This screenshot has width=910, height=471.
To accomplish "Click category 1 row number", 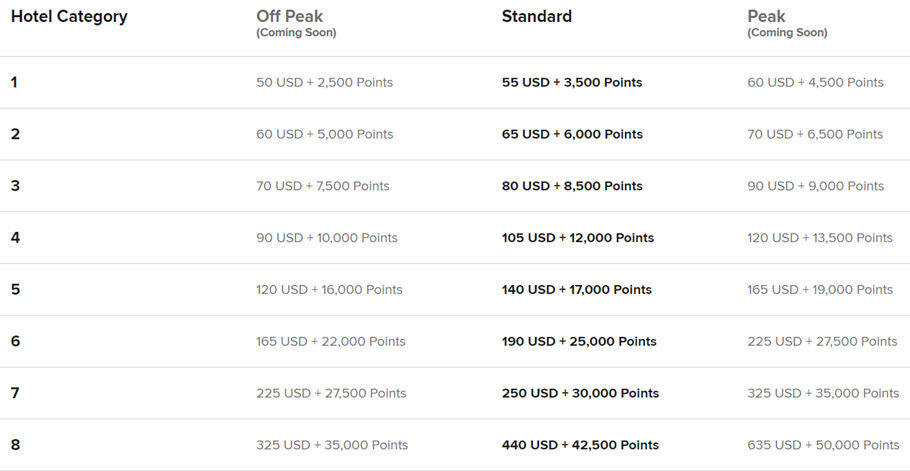I will click(x=14, y=82).
